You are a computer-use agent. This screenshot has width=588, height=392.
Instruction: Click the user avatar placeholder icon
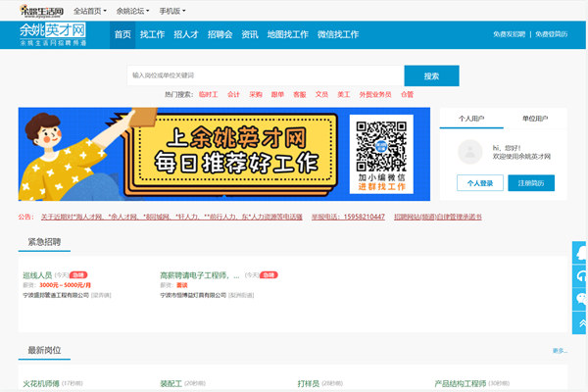click(x=469, y=151)
